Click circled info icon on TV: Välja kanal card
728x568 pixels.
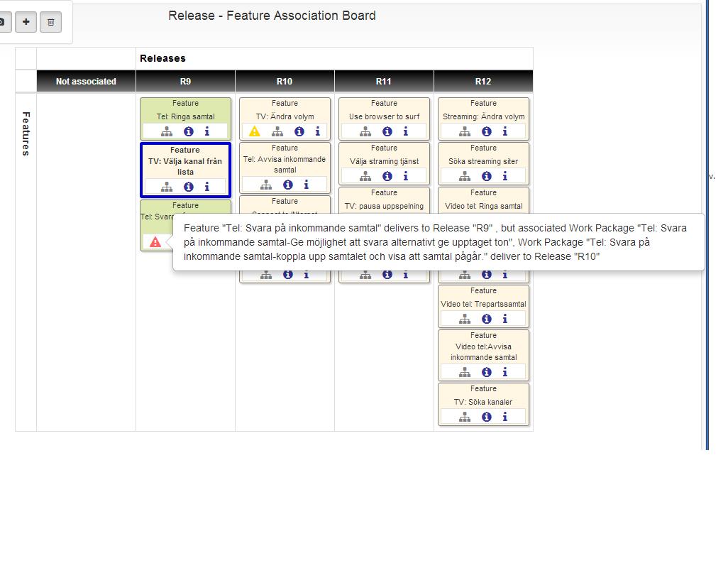[189, 187]
